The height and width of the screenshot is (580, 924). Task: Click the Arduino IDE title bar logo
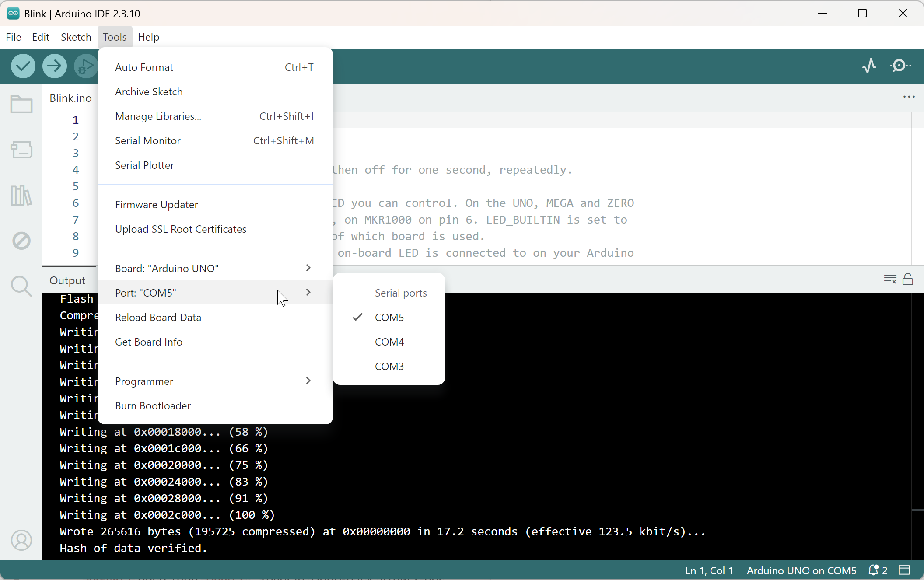coord(13,14)
